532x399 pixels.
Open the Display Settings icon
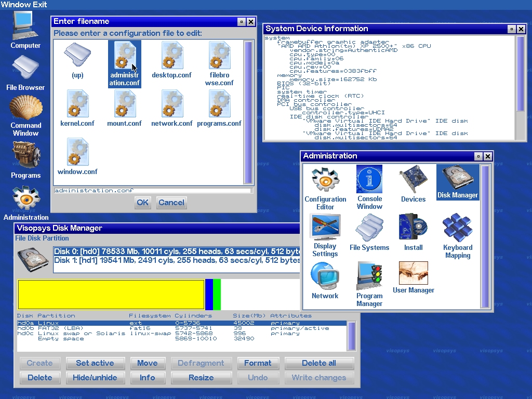[x=325, y=236]
